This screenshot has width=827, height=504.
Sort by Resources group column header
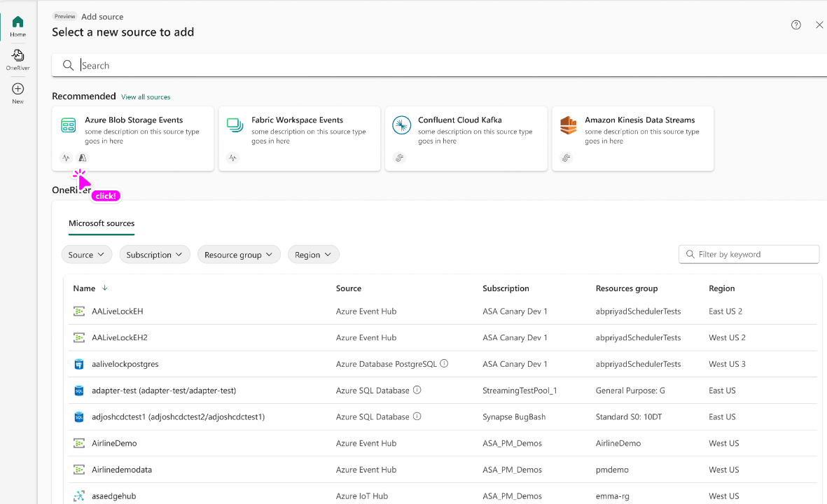[x=627, y=288]
